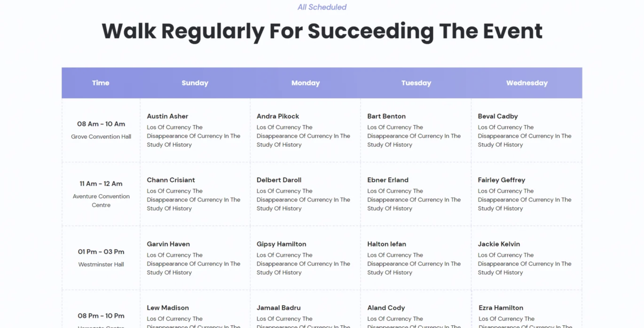
Task: Open Andra Pikock's session
Action: pyautogui.click(x=278, y=116)
